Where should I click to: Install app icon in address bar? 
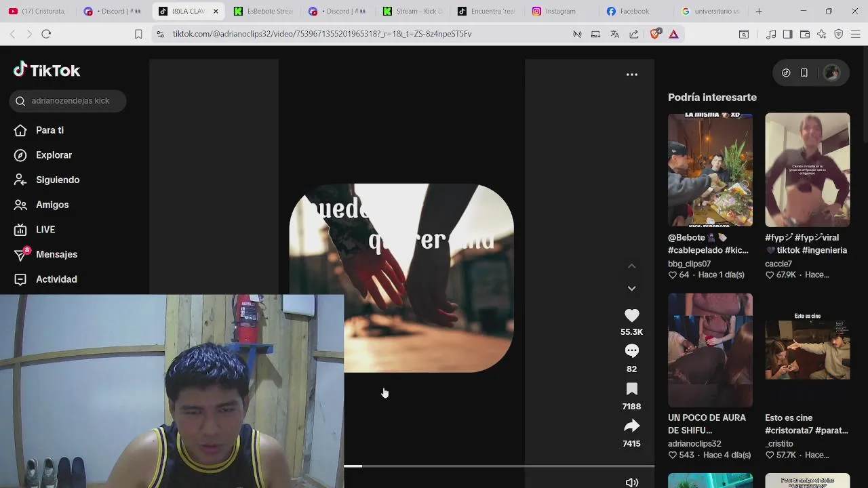(x=595, y=34)
